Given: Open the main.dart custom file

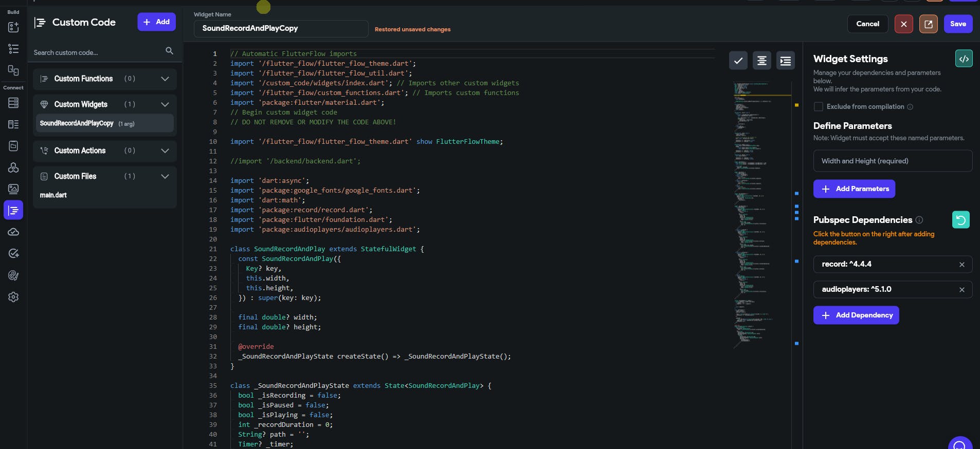Looking at the screenshot, I should (53, 195).
